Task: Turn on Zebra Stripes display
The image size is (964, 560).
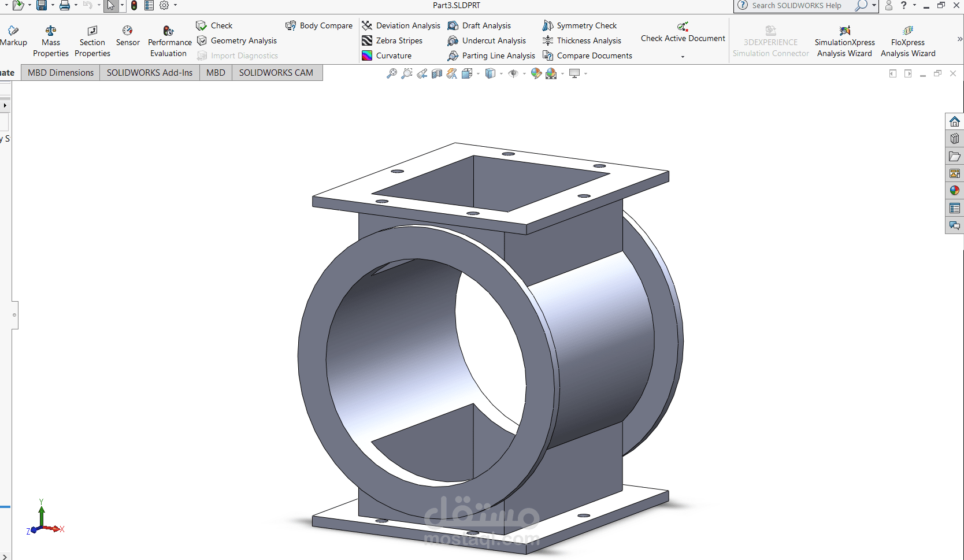Action: point(392,40)
